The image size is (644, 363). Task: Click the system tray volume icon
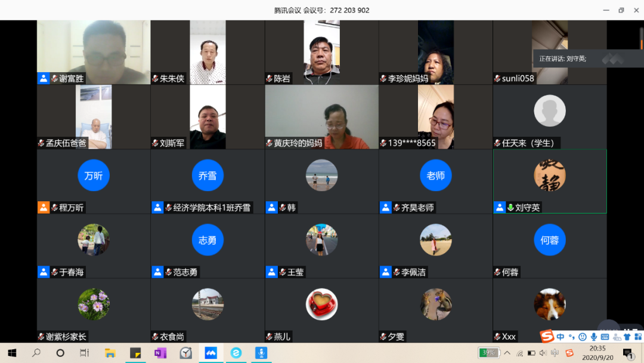coord(543,353)
